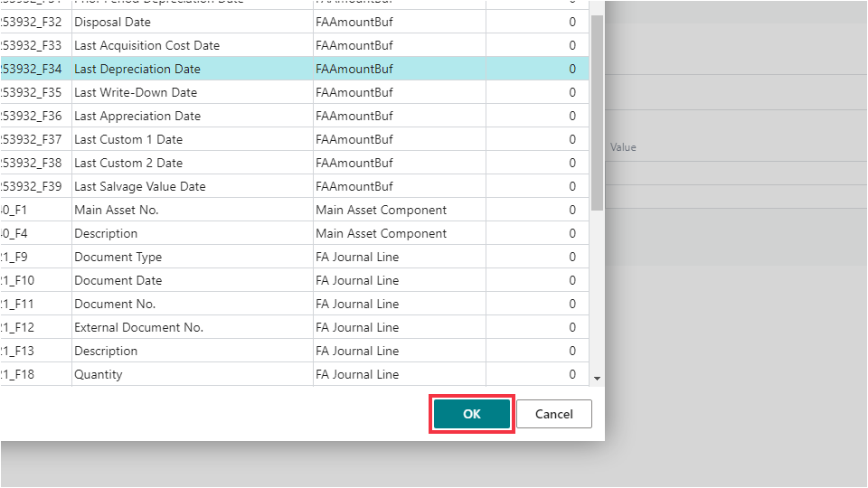This screenshot has height=488, width=868.
Task: Confirm the selection with the OK button
Action: click(472, 414)
